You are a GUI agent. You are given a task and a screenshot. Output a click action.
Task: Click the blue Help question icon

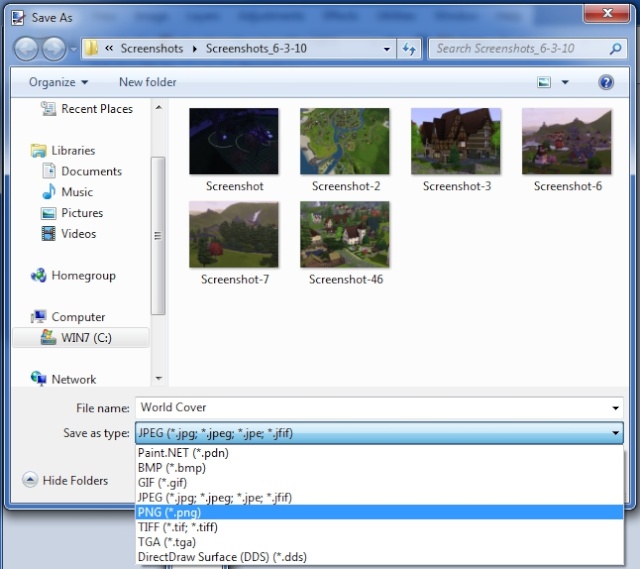point(606,82)
